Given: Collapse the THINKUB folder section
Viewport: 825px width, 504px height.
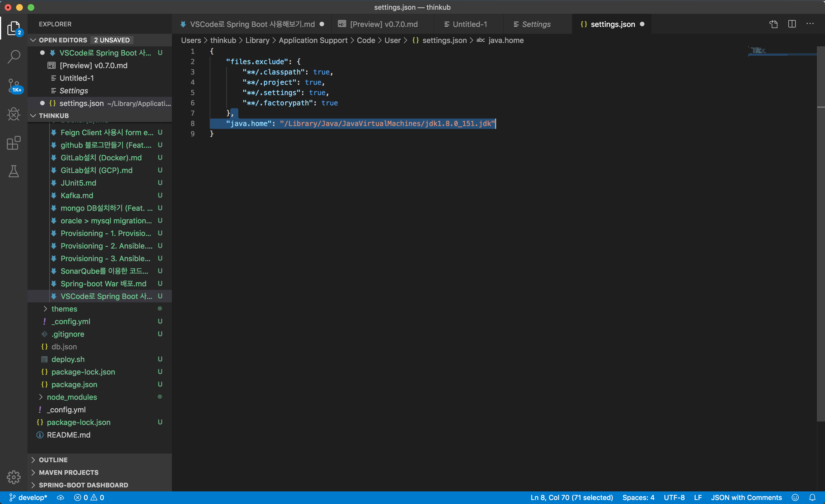Looking at the screenshot, I should click(x=33, y=115).
